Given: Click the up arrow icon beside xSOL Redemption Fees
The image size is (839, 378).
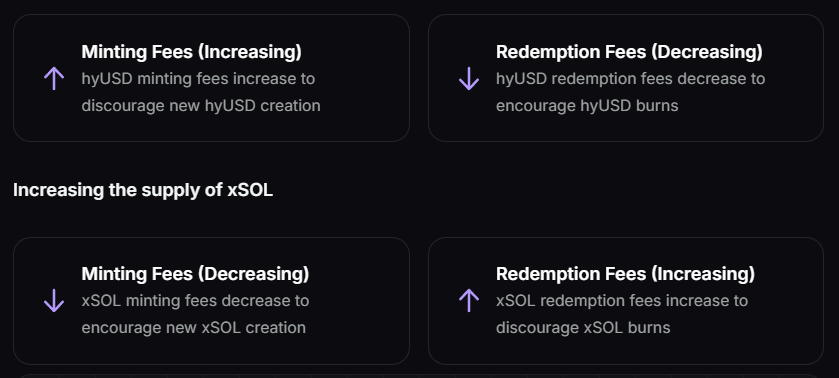Looking at the screenshot, I should 469,301.
